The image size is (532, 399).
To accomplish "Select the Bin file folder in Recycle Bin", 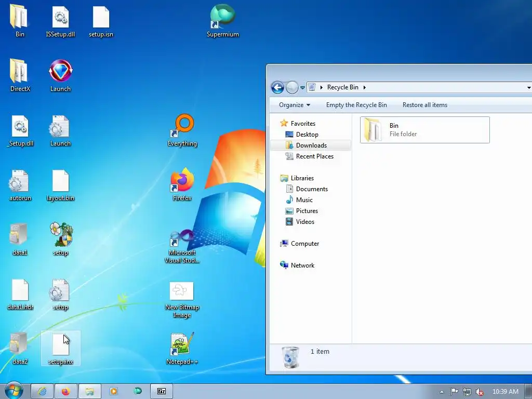I will coord(425,130).
